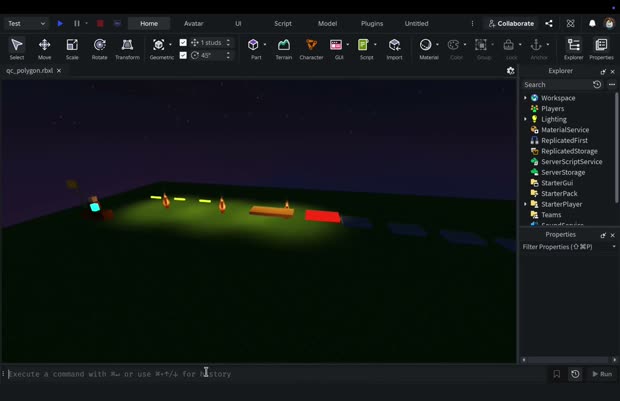Select ReplicatedStorage in Explorer
This screenshot has height=401, width=620.
click(569, 151)
